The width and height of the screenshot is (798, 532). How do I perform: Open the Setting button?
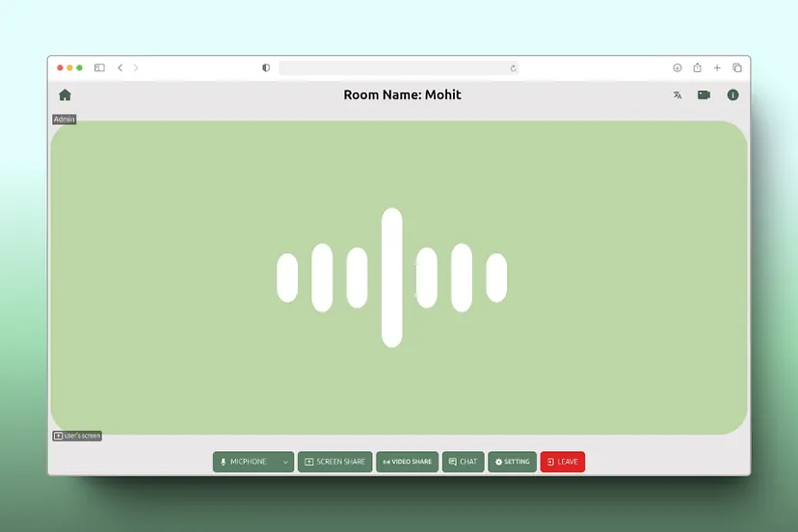pyautogui.click(x=512, y=462)
